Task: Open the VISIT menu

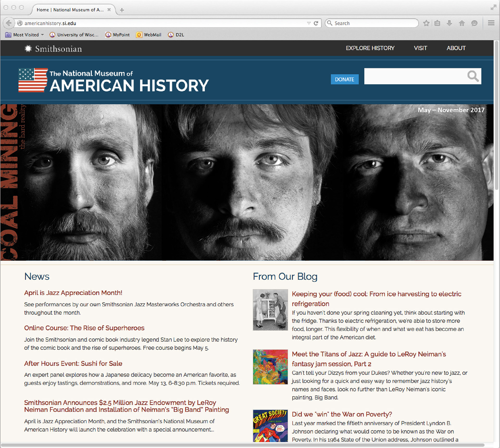Action: (421, 48)
